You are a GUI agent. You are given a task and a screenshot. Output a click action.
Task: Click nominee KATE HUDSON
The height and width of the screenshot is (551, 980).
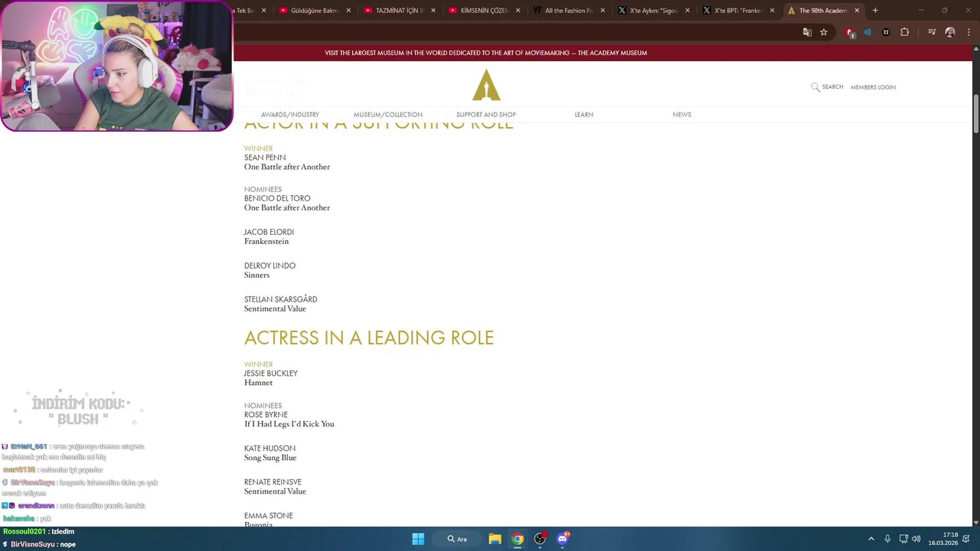(269, 448)
